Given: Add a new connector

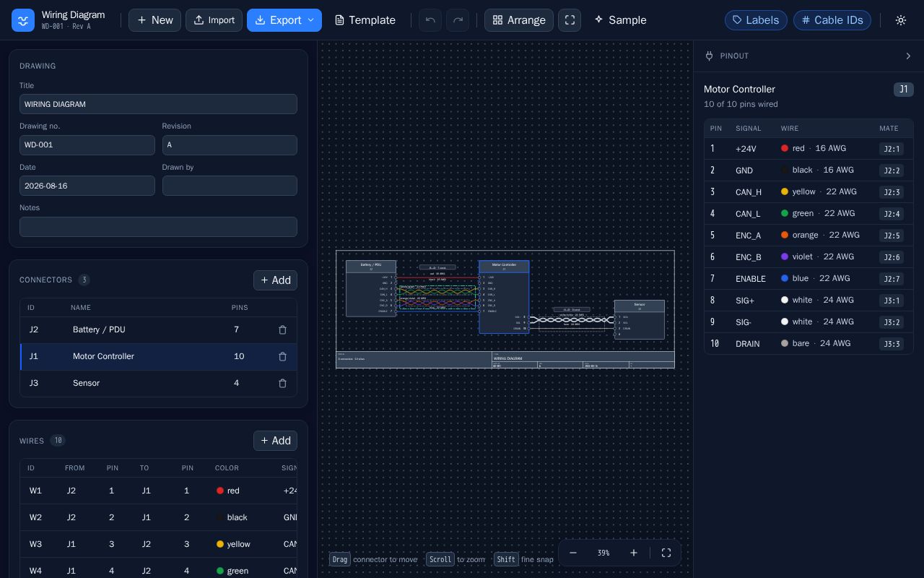Looking at the screenshot, I should coord(275,280).
